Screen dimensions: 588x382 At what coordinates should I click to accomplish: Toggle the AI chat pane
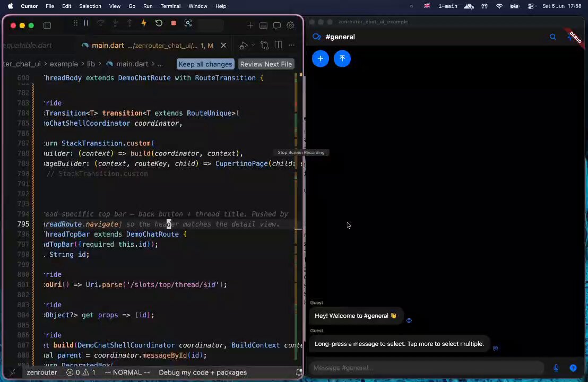click(276, 25)
